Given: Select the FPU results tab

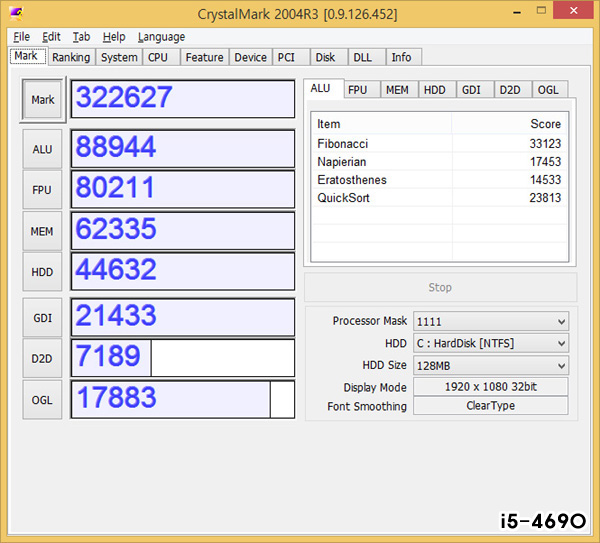Looking at the screenshot, I should 357,89.
